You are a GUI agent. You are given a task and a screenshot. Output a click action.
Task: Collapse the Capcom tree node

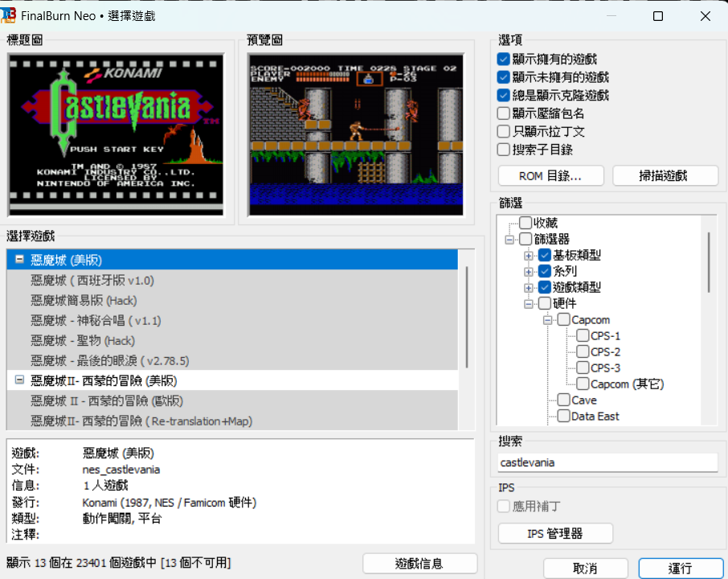tap(548, 320)
